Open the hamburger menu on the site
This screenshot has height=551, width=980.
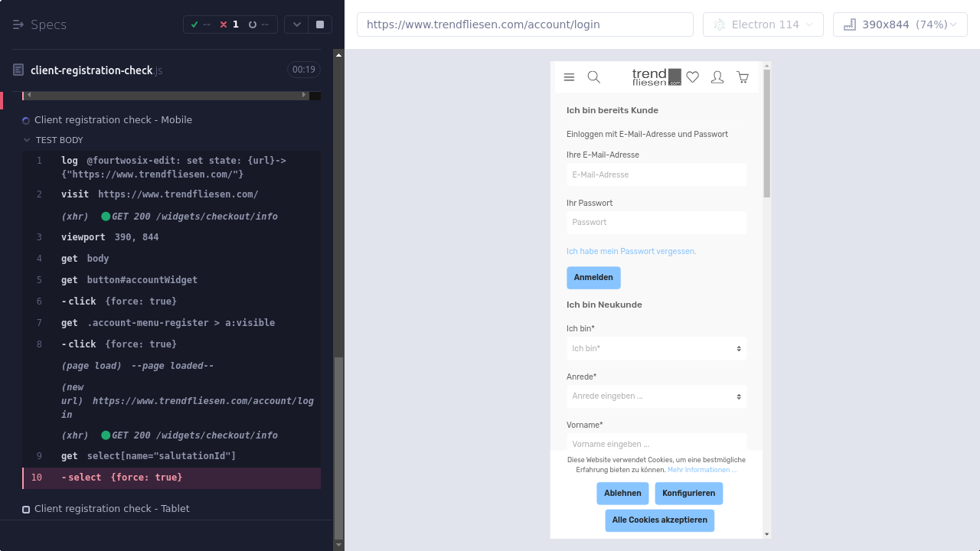pos(569,77)
